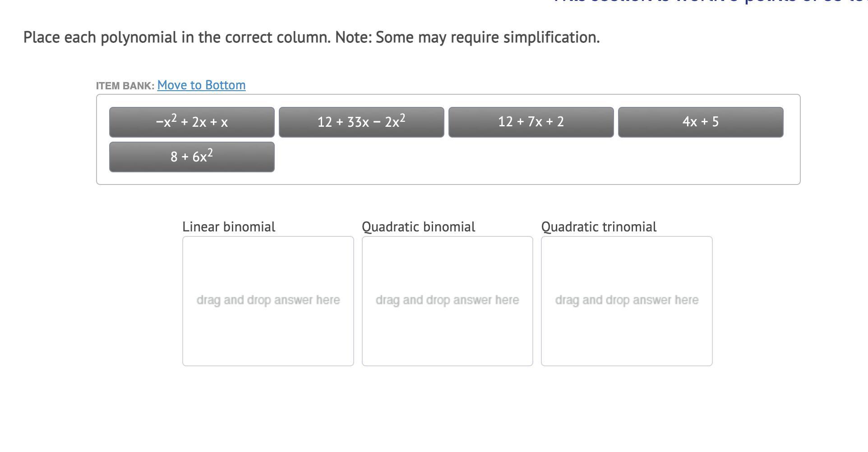Click the 8 + 6x² polynomial tile

pos(192,157)
